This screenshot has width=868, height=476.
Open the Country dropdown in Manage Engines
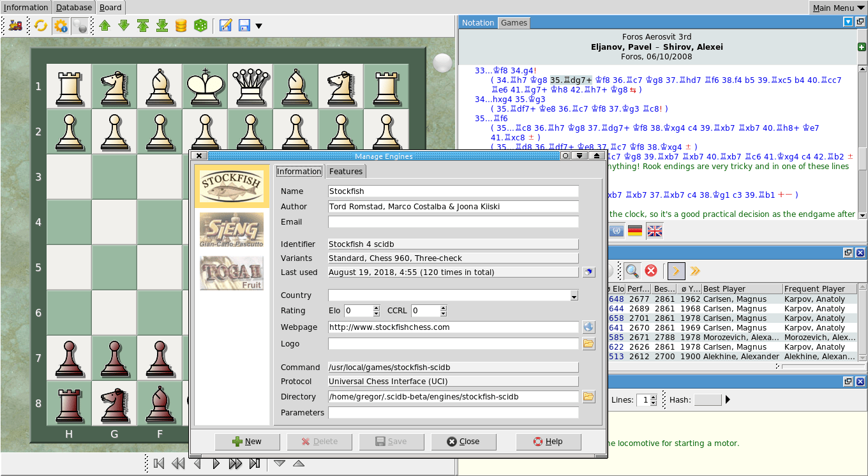573,295
